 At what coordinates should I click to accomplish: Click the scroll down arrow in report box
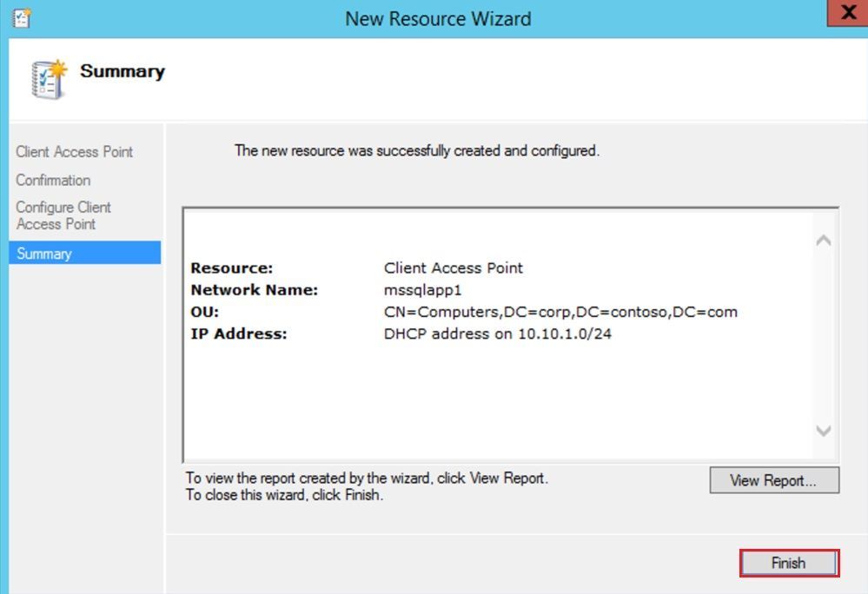click(823, 430)
